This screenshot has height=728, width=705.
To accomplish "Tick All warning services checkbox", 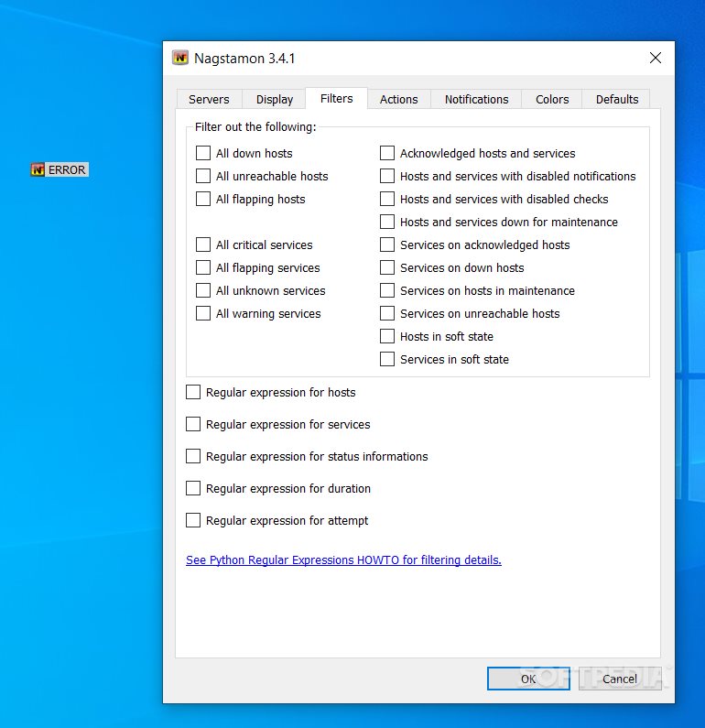I will [203, 313].
